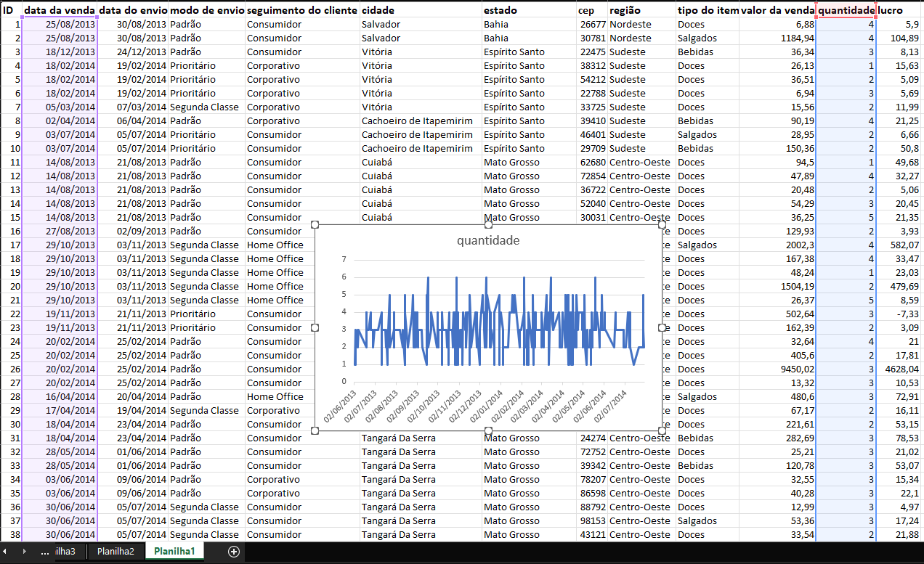Select the negative lucro value -7,33
The image size is (924, 564).
tap(899, 314)
